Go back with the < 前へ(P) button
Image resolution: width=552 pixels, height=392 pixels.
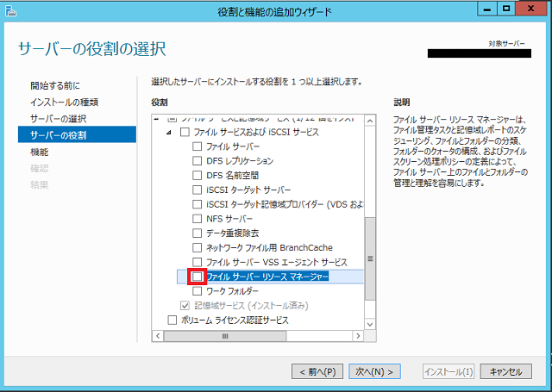[317, 371]
